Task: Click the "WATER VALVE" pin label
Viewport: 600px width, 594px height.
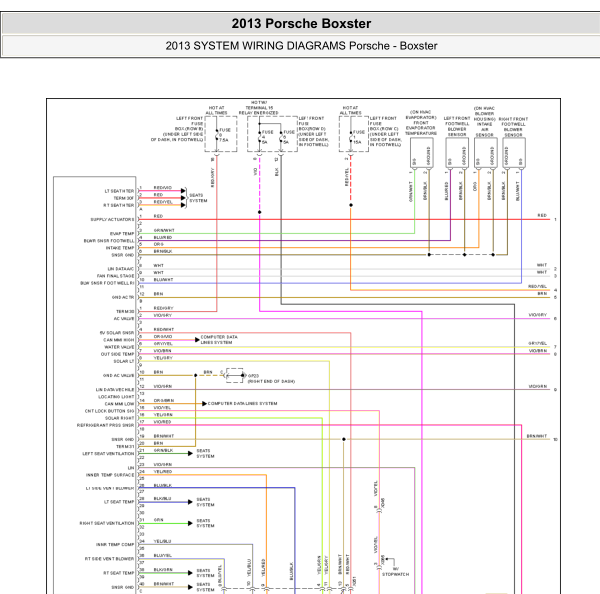Action: 119,347
